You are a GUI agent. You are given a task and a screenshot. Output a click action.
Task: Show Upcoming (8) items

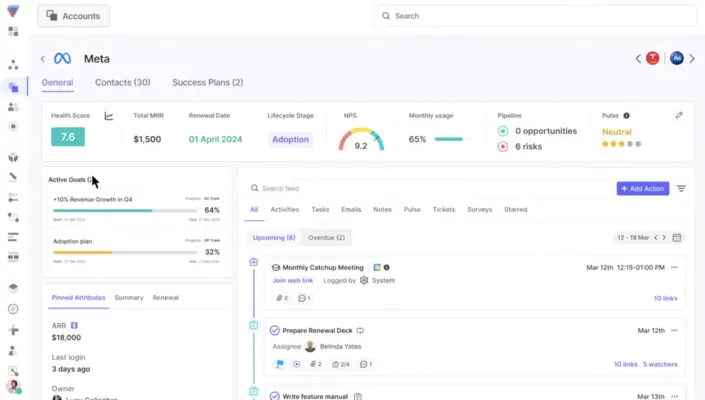click(x=274, y=237)
